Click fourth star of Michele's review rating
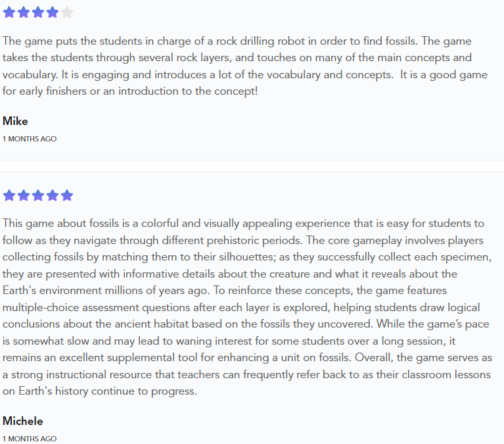Screen dimensions: 504x444 pos(53,195)
